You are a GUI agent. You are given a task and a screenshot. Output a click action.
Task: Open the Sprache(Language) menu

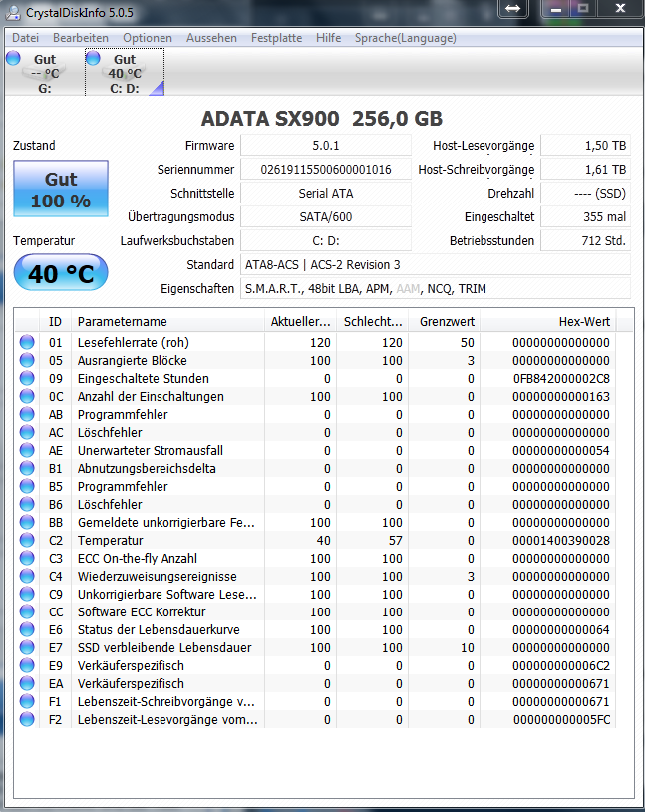tap(406, 38)
